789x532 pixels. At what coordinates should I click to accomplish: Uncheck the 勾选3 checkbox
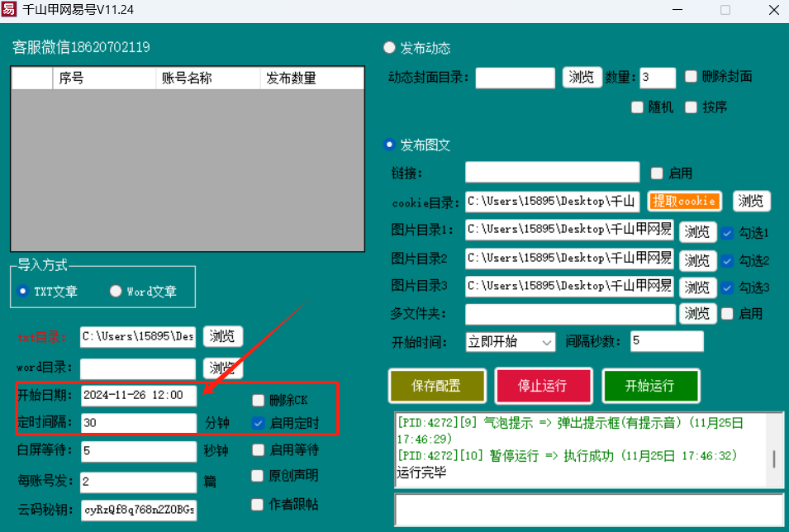[727, 287]
